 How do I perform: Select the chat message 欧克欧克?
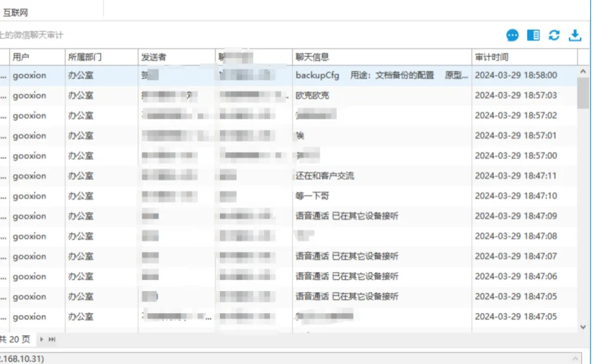[312, 95]
